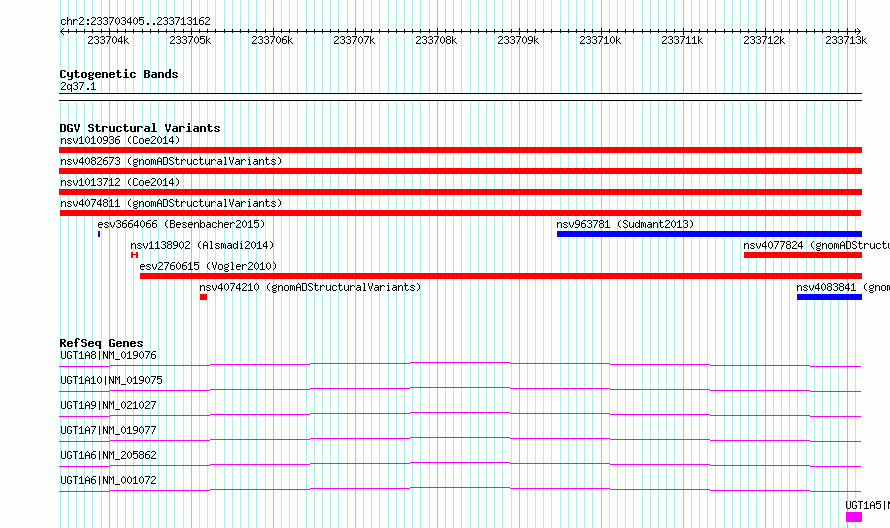Open the nsv4082673 (gnomADStructuralVariants) label
Viewport: 890px width, 528px height.
coord(171,161)
